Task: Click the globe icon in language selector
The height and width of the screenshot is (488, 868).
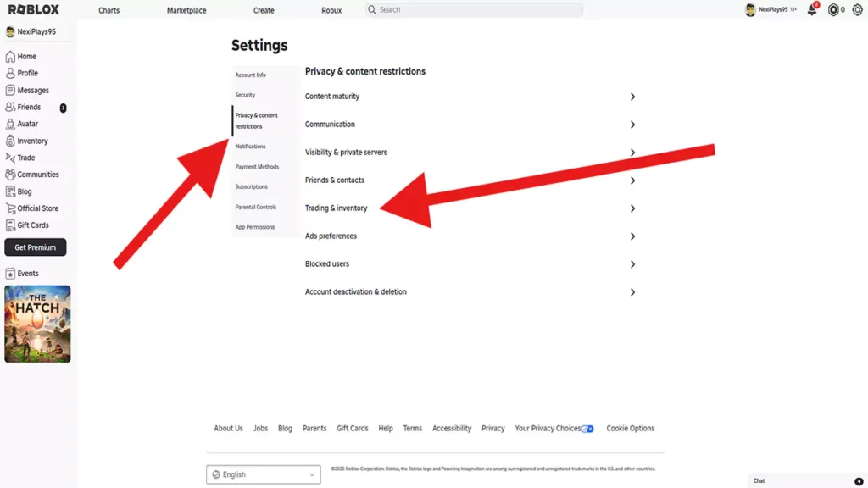Action: [x=216, y=474]
